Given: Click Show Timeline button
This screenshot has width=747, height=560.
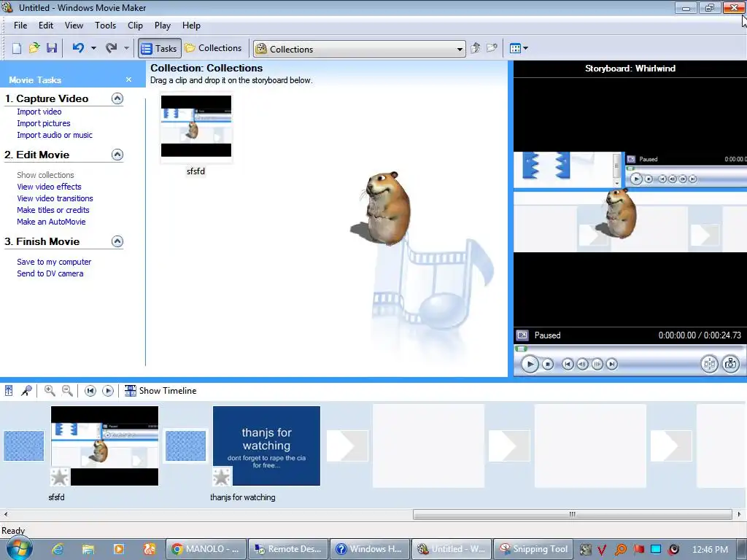Looking at the screenshot, I should coord(160,391).
